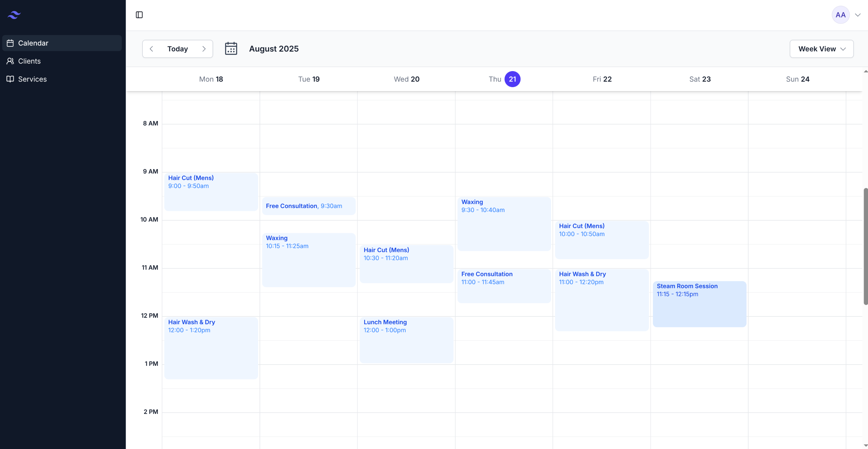Click the app logo in the sidebar
The height and width of the screenshot is (449, 868).
(14, 15)
